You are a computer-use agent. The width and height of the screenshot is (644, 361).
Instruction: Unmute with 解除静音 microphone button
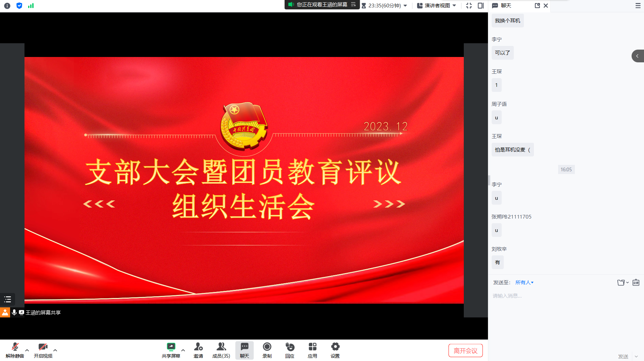click(15, 350)
